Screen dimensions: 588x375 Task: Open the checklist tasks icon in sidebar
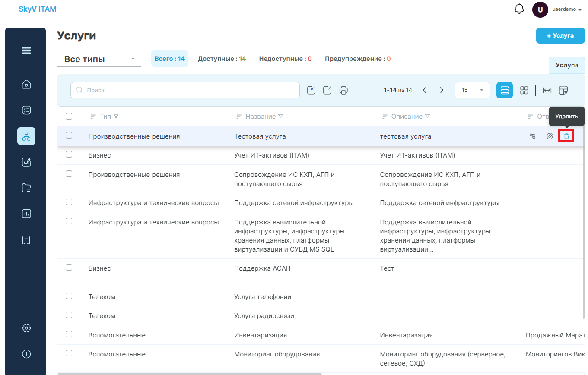pyautogui.click(x=26, y=110)
